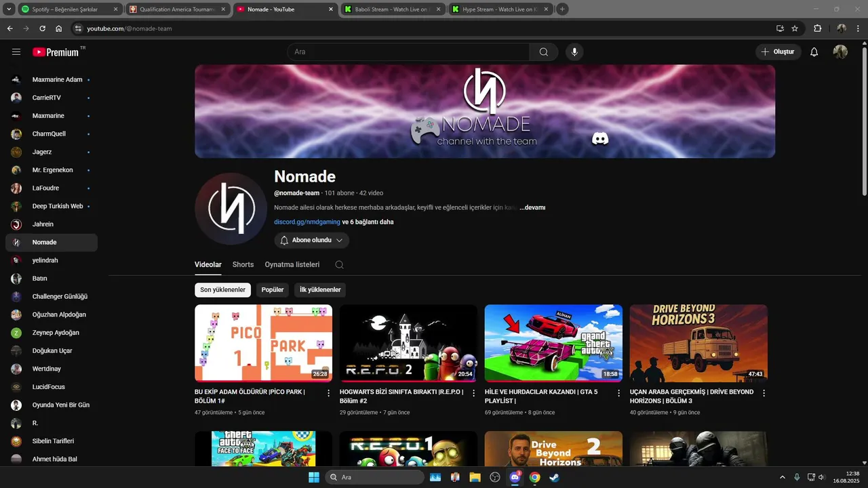Expand channel description with ...devamı
Screen dimensions: 868x488
coord(532,207)
